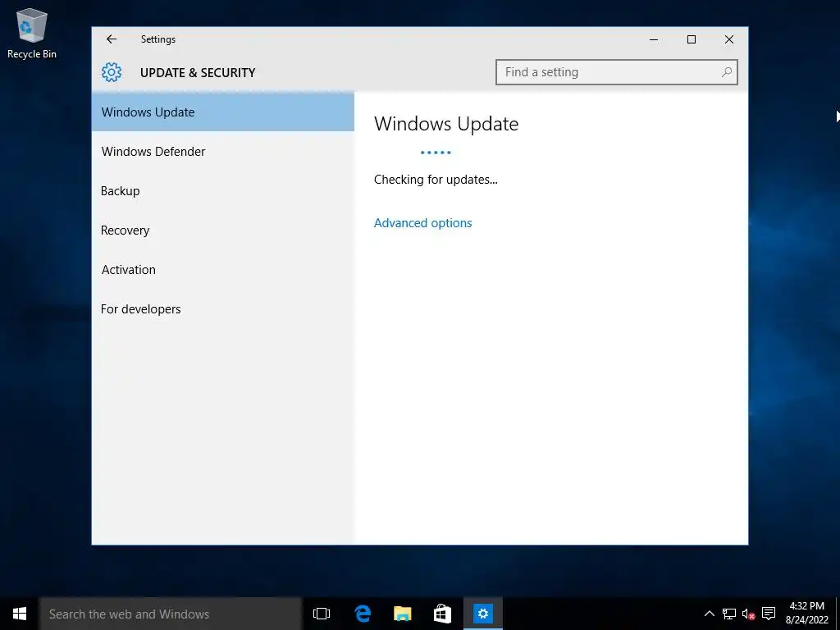Click the Windows Update page heading
The height and width of the screenshot is (630, 840).
click(x=446, y=124)
